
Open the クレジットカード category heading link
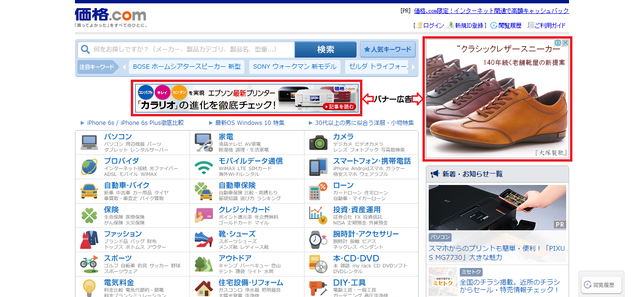pyautogui.click(x=244, y=210)
